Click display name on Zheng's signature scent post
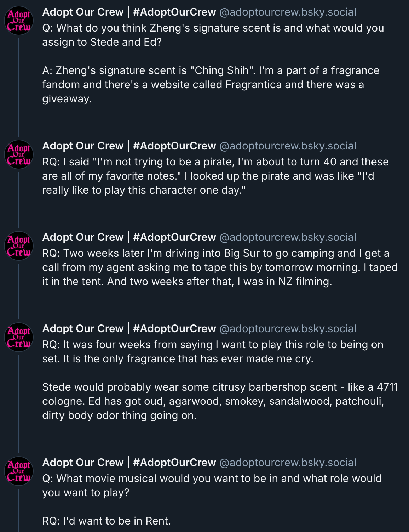409x532 pixels. tap(129, 12)
